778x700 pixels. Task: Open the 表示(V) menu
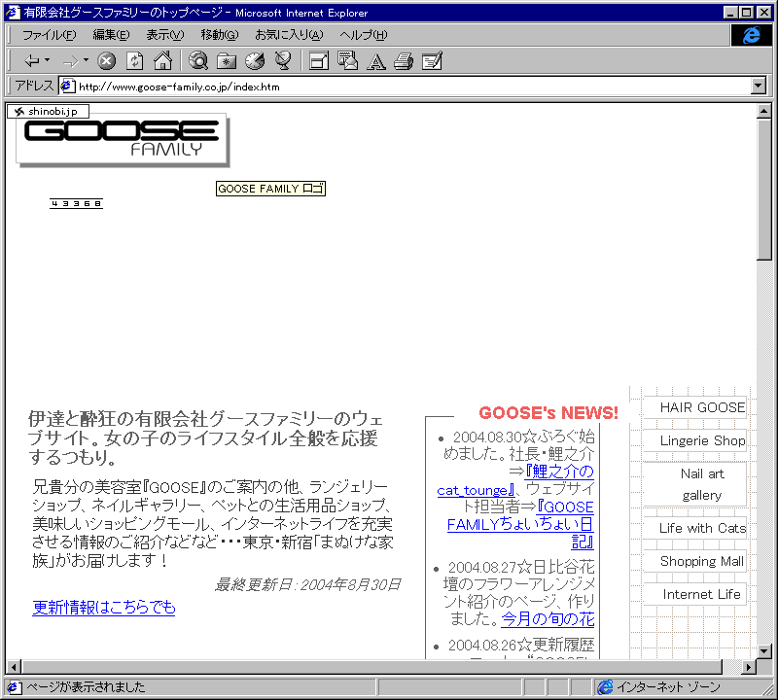[x=164, y=35]
